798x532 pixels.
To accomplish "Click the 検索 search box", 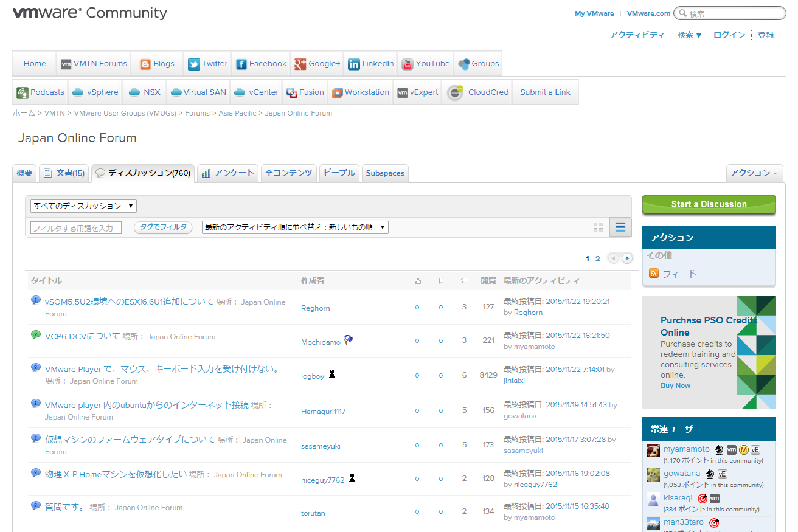I will 730,13.
